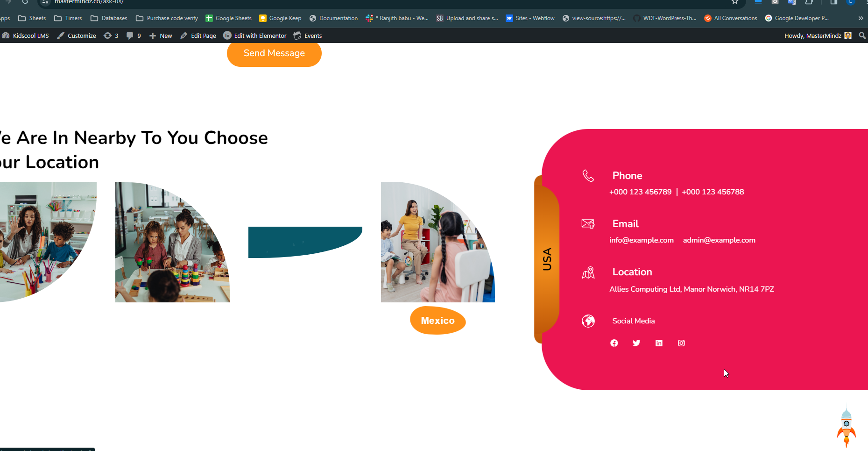Click the Twitter social icon
Viewport: 868px width, 451px height.
coord(636,343)
